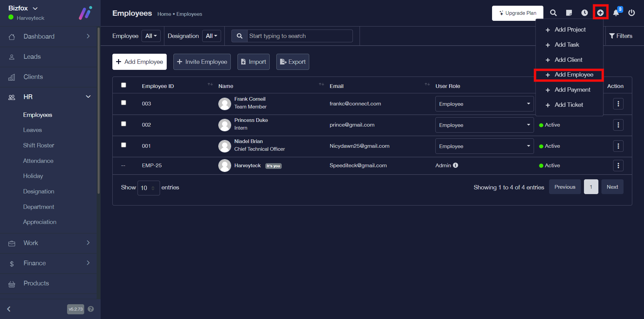Screen dimensions: 644x319
Task: Click the Start typing to search field
Action: pyautogui.click(x=300, y=36)
